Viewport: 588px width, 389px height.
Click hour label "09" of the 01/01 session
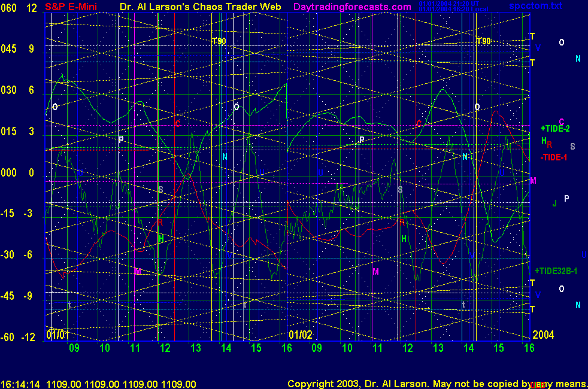coord(74,348)
